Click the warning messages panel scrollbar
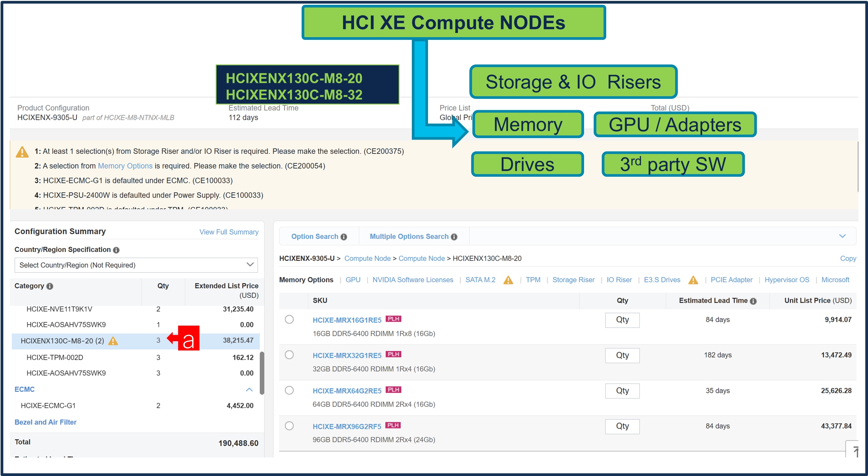The width and height of the screenshot is (868, 476). 858,167
